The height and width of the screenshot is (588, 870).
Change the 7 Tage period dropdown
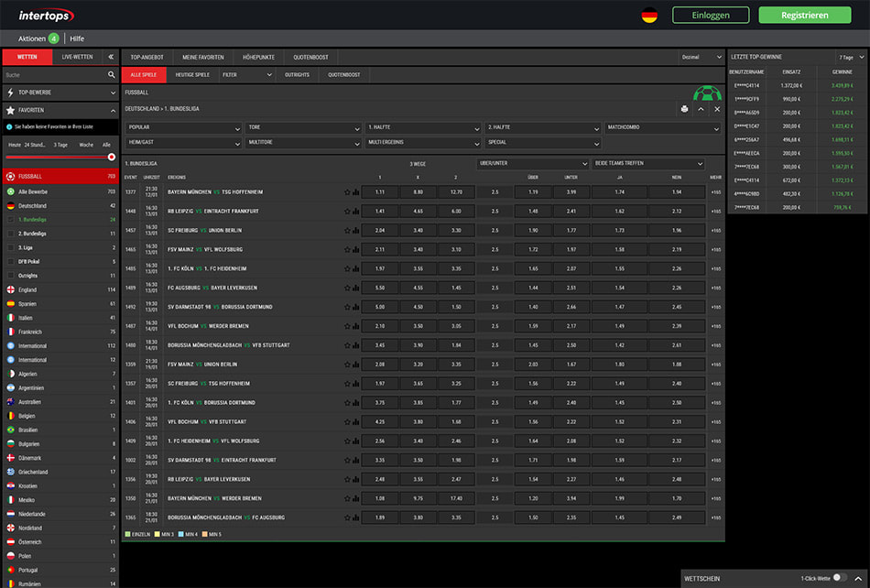[x=851, y=57]
